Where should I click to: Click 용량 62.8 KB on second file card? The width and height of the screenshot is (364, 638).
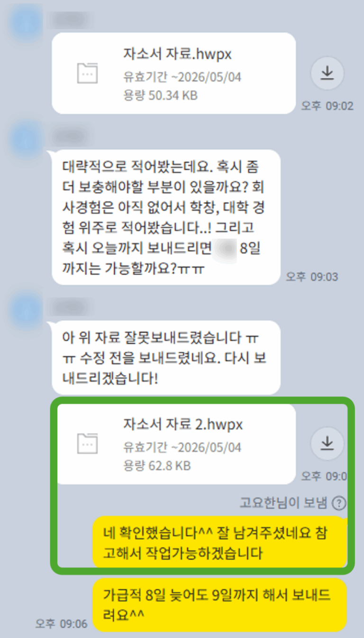(x=157, y=466)
